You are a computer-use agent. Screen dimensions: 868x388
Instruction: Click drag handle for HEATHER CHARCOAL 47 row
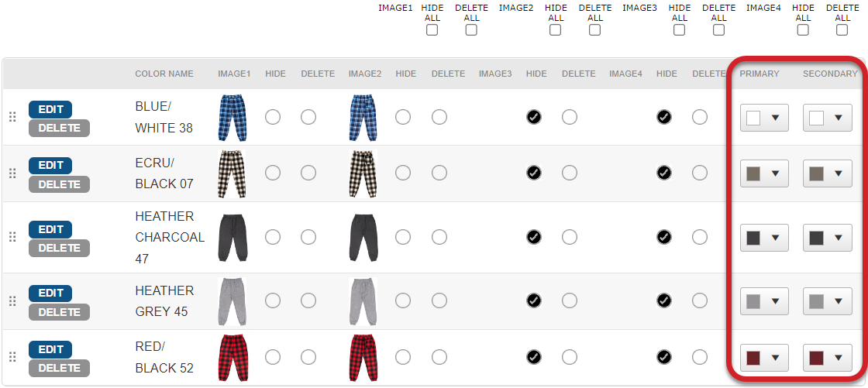[12, 238]
